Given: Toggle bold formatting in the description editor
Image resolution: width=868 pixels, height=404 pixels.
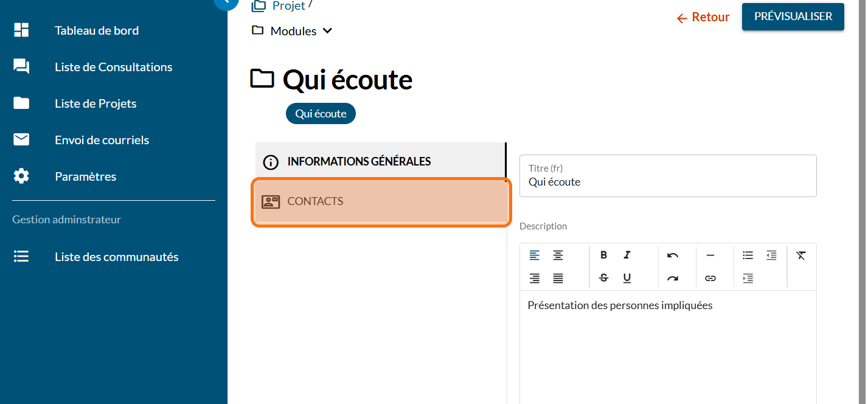Looking at the screenshot, I should tap(603, 256).
